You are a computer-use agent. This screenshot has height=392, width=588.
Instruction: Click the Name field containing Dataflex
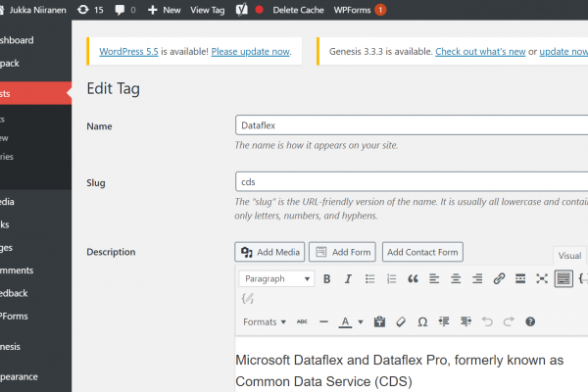412,125
